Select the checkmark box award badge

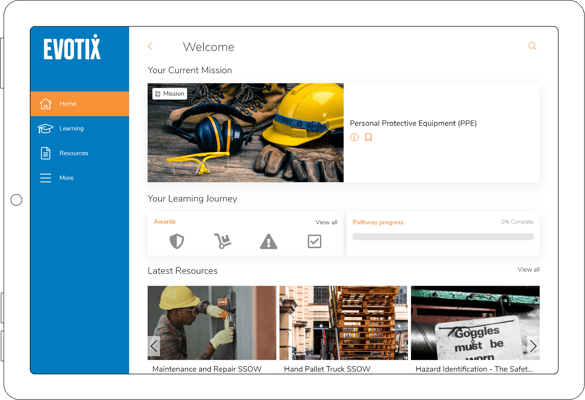tap(315, 241)
